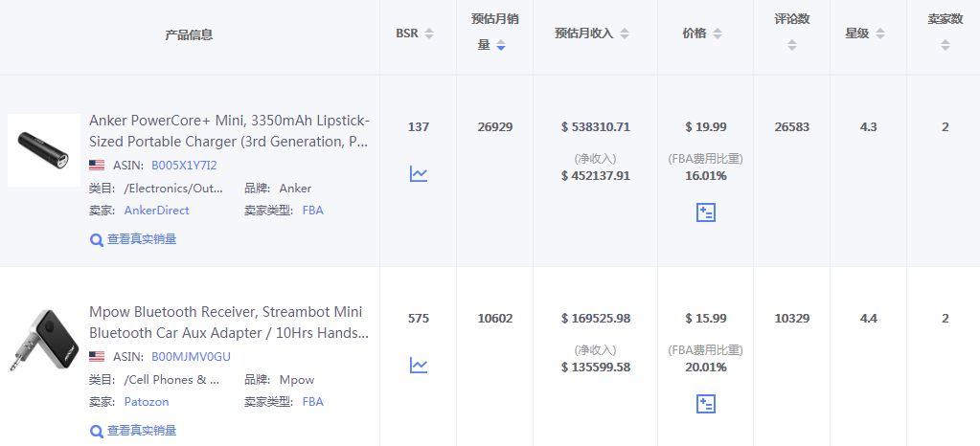Viewport: 980px width, 446px height.
Task: Sort by 星级 rating arrows
Action: [880, 34]
